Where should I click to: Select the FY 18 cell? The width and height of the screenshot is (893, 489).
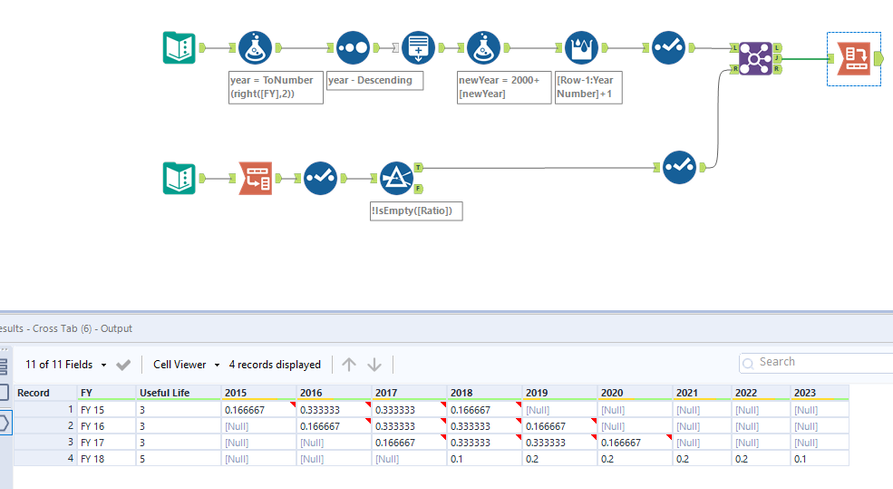point(106,459)
